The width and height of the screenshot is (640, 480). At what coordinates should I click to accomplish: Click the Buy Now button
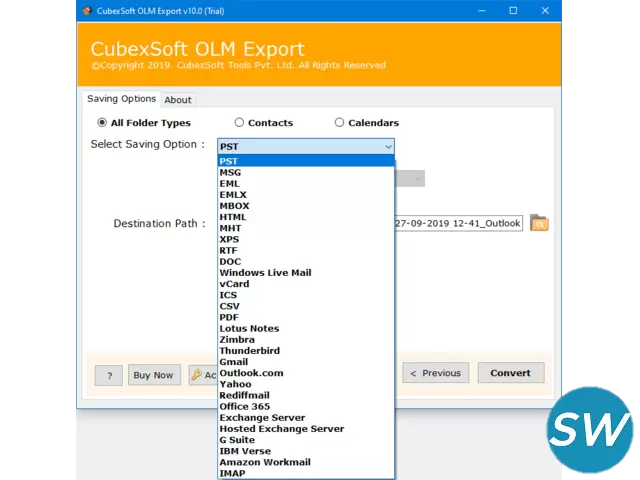(153, 375)
